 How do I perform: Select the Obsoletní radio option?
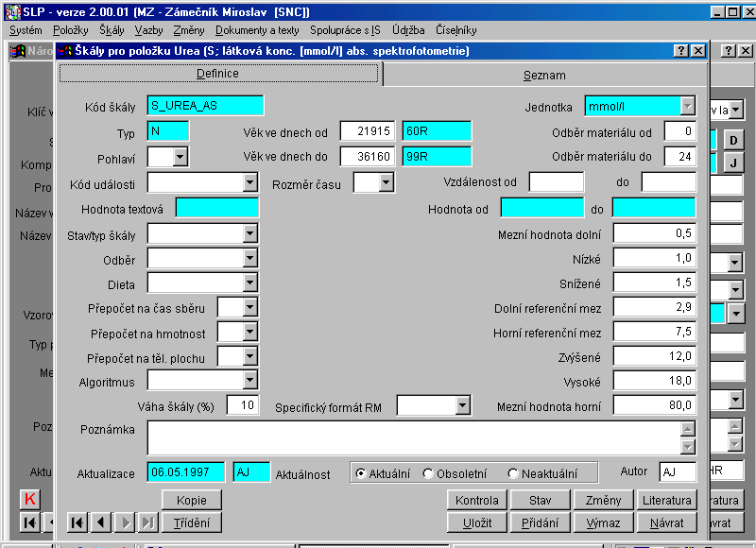(x=428, y=472)
